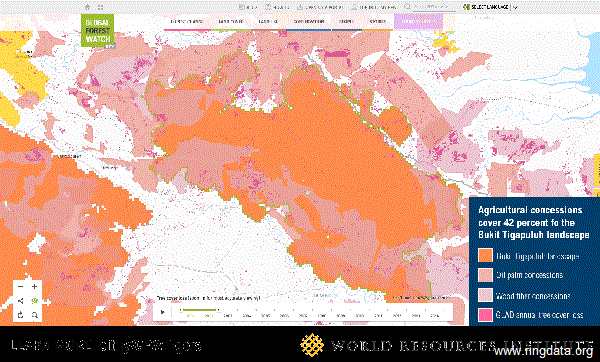Click the export/upload icon in map controls
Screen dimensions: 600x362
(21, 315)
